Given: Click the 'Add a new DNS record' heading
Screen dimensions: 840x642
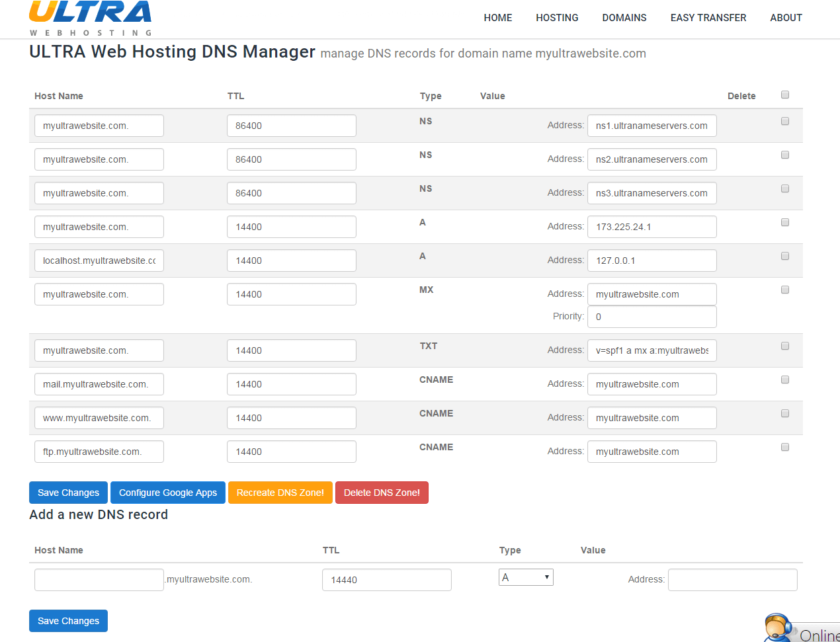Looking at the screenshot, I should pyautogui.click(x=99, y=514).
